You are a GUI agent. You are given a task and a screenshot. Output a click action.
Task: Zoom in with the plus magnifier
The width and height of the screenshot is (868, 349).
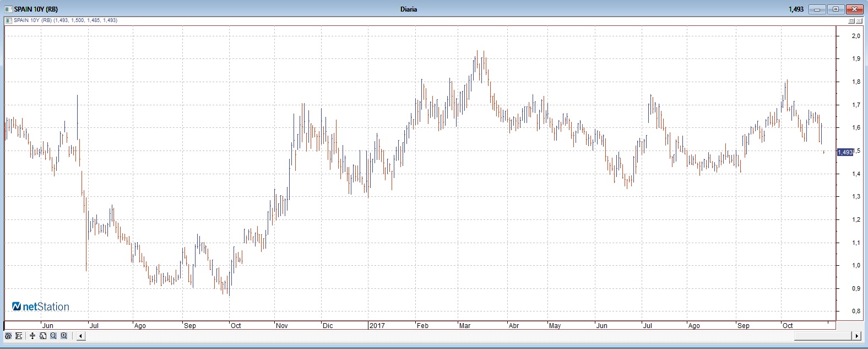tap(64, 336)
